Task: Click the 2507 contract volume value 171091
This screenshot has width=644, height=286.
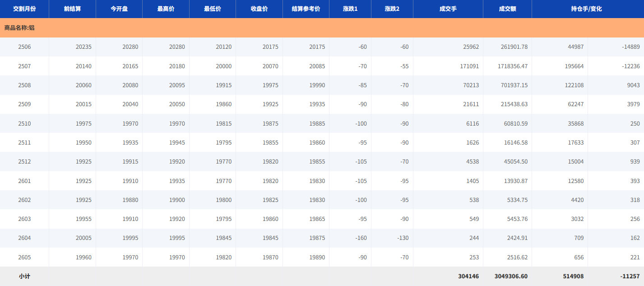Action: tap(469, 66)
